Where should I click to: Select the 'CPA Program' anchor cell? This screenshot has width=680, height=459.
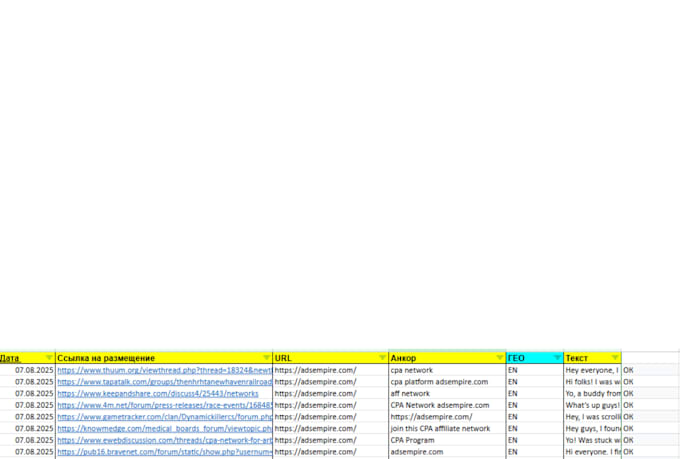point(447,440)
